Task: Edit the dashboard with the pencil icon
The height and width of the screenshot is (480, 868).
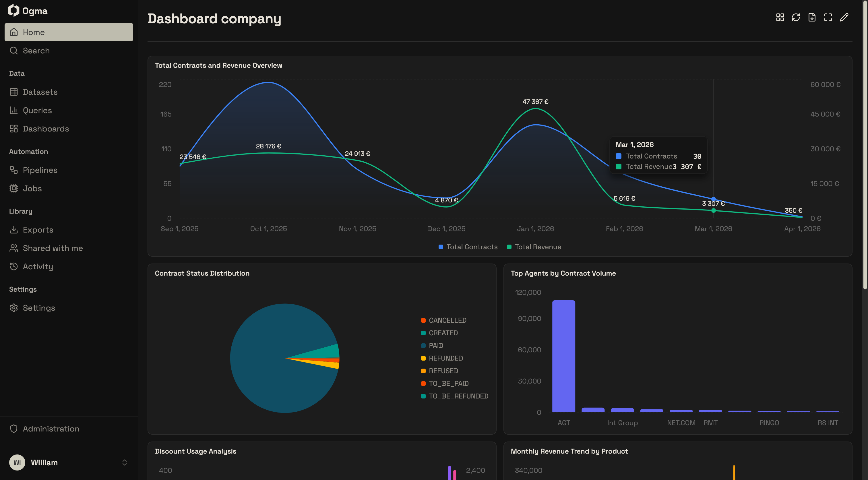Action: 844,17
